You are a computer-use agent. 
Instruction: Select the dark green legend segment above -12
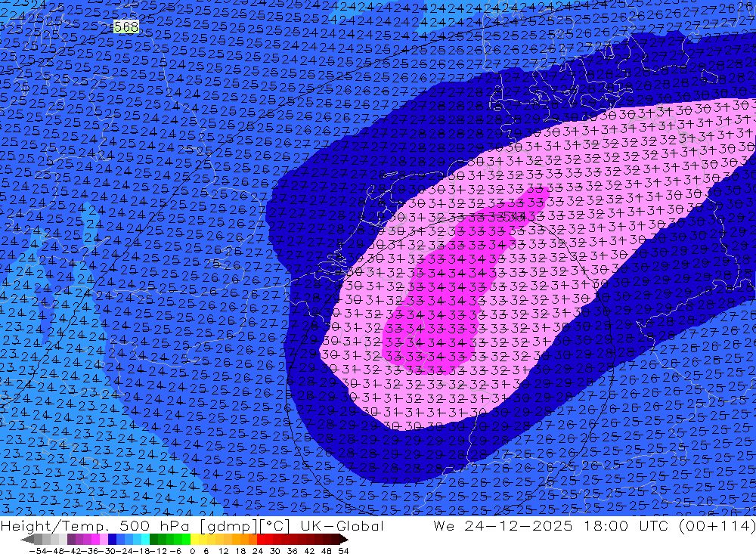click(x=153, y=539)
